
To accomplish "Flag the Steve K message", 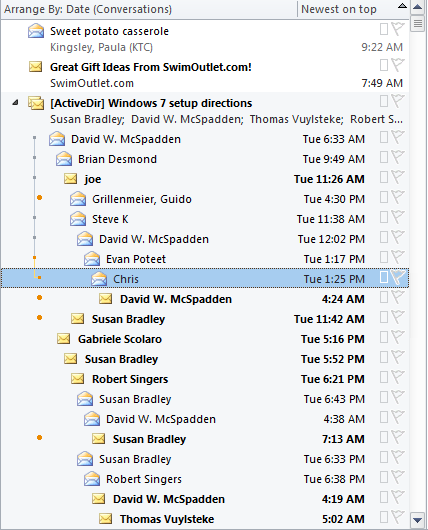I will [398, 217].
